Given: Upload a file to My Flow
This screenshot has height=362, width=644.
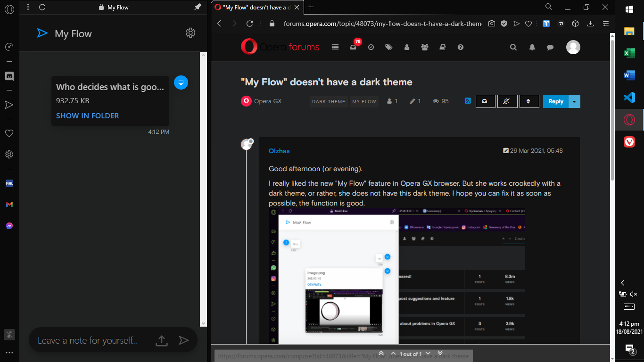Looking at the screenshot, I should [162, 340].
